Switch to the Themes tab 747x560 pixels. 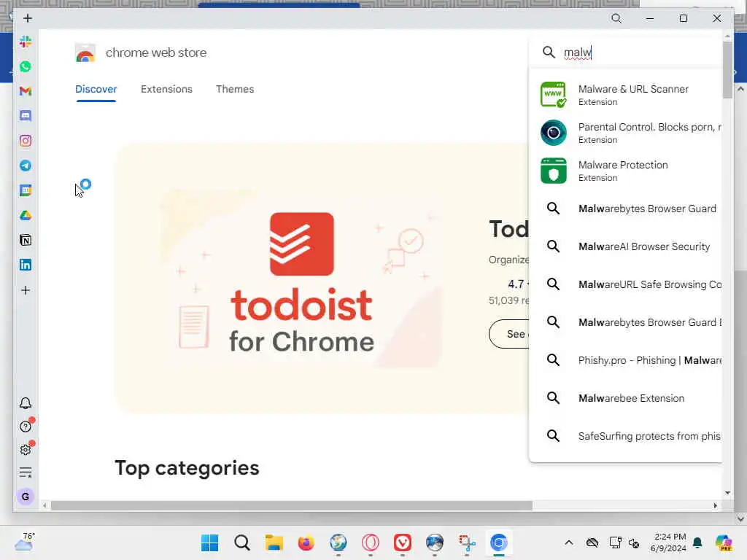(x=235, y=89)
